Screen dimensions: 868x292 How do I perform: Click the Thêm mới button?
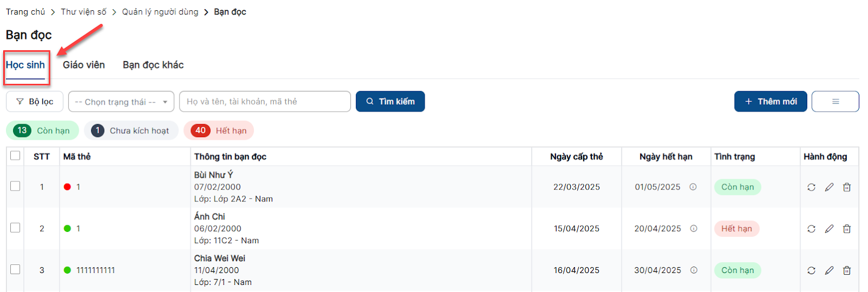tap(770, 101)
